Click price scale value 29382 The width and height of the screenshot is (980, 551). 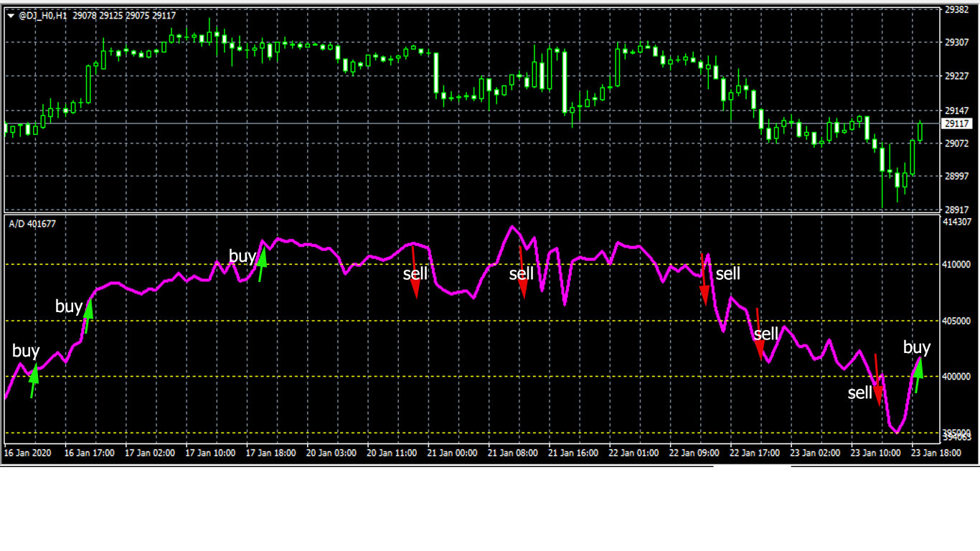[x=958, y=10]
